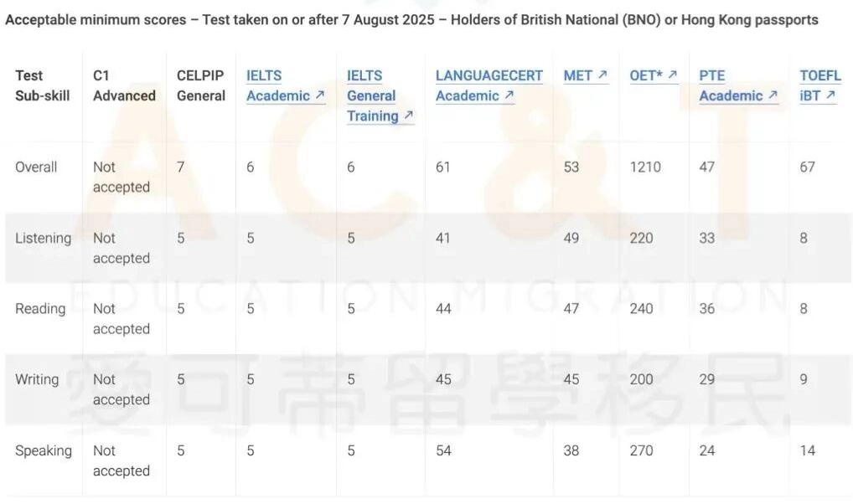Click the external-link arrow after TOEFL iBT
Viewport: 853px width, 504px height.
[830, 96]
